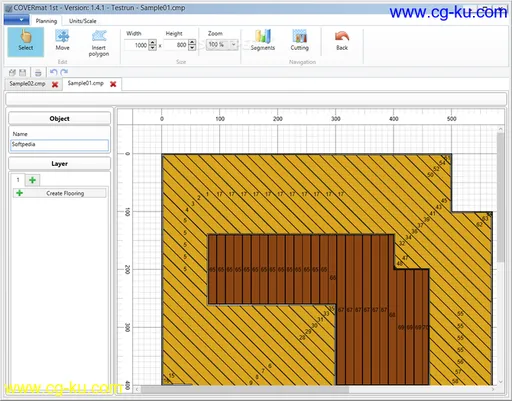Open the Zoom 100 % dropdown

click(x=222, y=45)
